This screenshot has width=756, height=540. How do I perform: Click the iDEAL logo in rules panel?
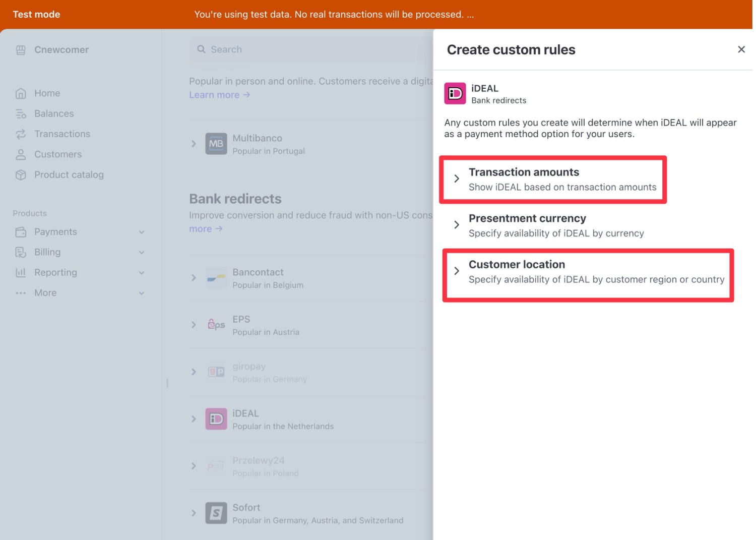455,94
